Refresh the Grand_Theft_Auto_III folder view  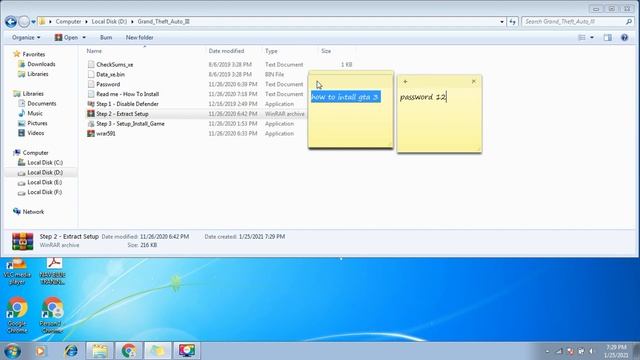tap(512, 22)
